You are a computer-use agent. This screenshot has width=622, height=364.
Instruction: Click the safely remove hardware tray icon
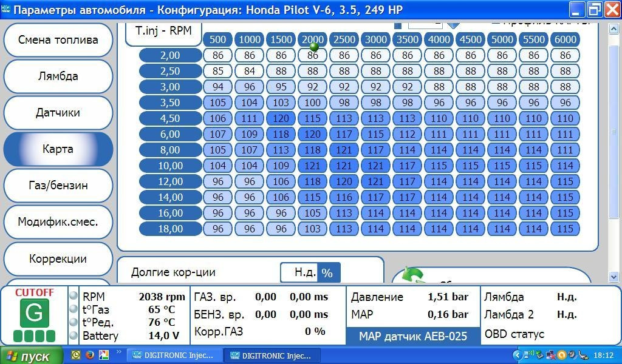[x=539, y=355]
